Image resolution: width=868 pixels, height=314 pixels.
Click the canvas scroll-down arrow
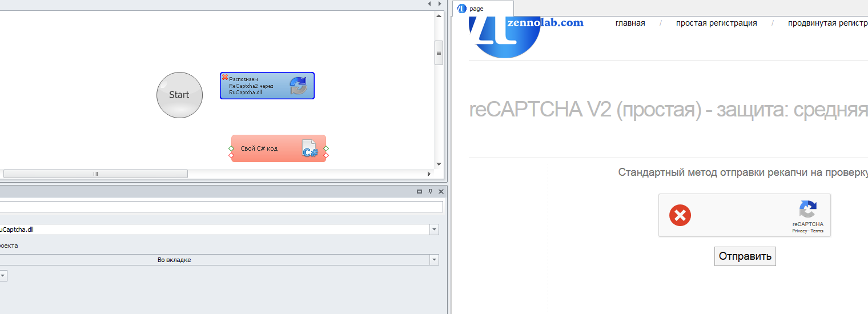coord(439,164)
